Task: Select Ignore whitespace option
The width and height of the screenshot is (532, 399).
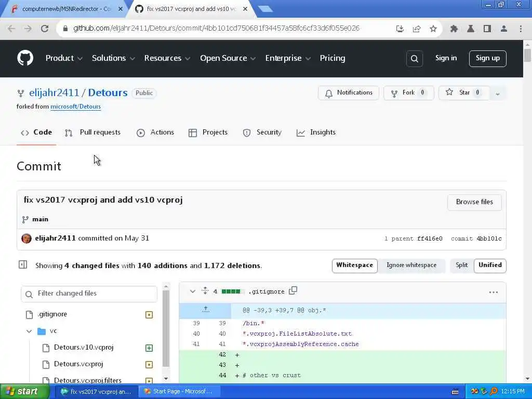Action: [411, 265]
